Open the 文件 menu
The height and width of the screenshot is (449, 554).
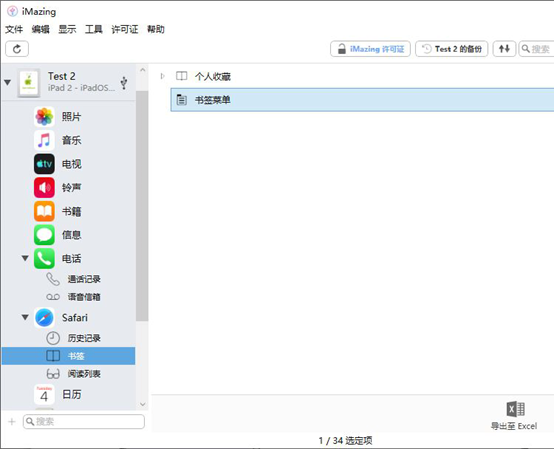click(x=14, y=29)
